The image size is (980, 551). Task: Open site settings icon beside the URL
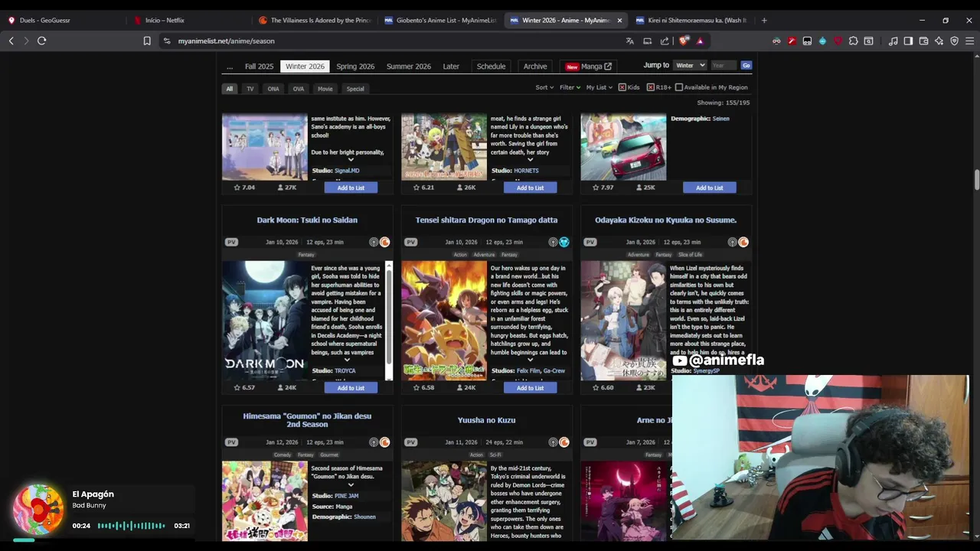pos(167,41)
